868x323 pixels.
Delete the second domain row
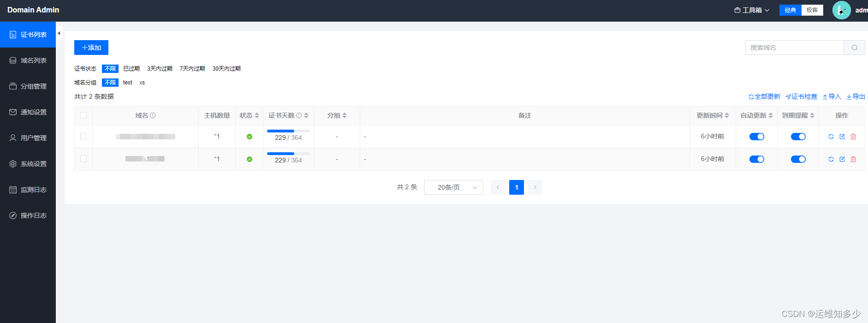click(x=853, y=159)
